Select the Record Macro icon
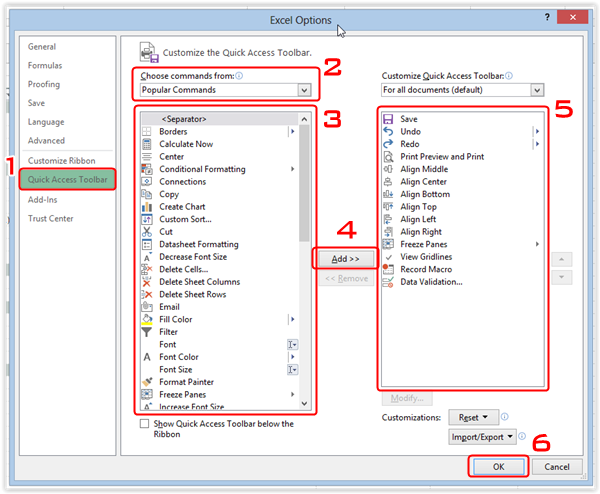The height and width of the screenshot is (494, 600). [x=388, y=269]
